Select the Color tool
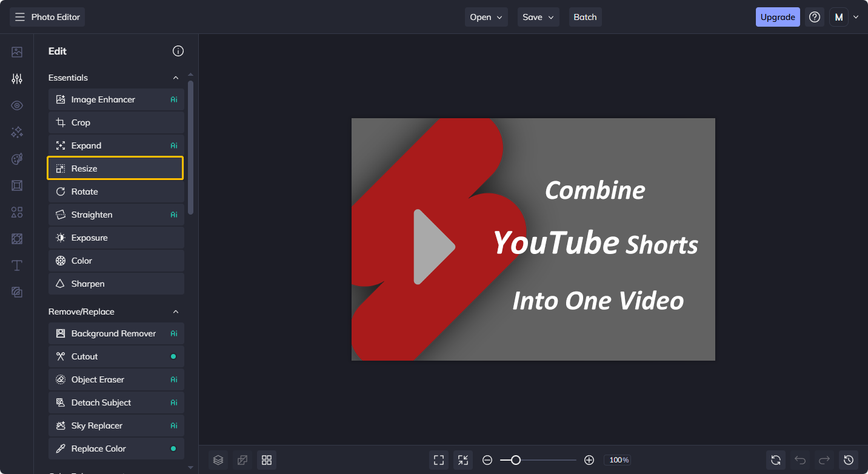The image size is (868, 474). [116, 261]
